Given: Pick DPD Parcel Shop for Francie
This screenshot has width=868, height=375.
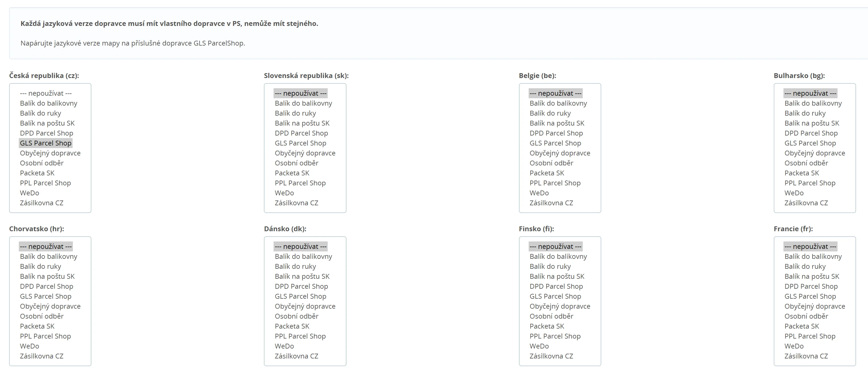Looking at the screenshot, I should click(x=811, y=286).
